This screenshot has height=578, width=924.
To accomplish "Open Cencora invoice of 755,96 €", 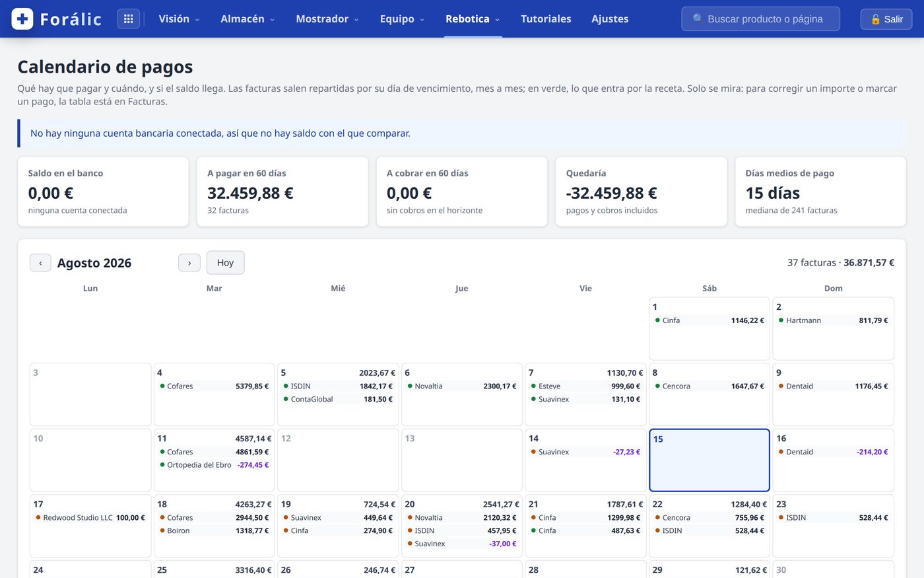I will coord(709,518).
